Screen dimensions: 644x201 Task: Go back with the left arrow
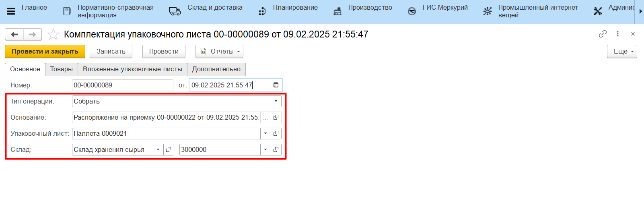(x=14, y=35)
